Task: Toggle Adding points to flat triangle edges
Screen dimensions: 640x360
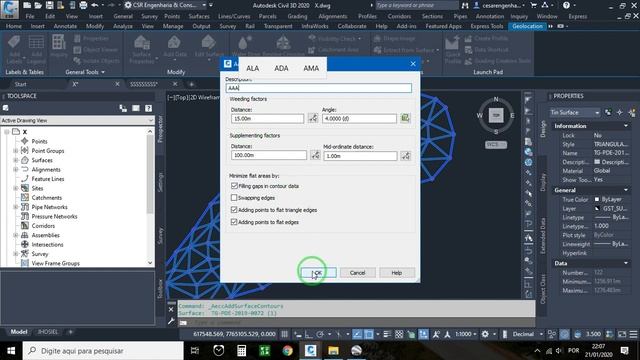Action: [x=234, y=210]
